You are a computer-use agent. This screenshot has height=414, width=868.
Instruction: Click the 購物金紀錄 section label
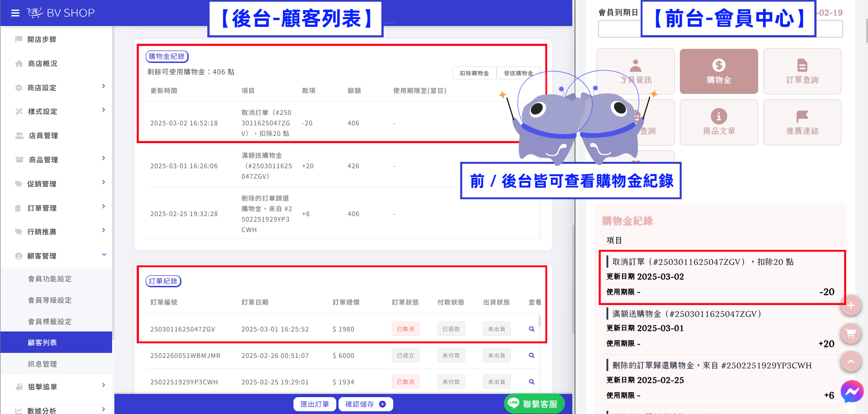tap(167, 56)
